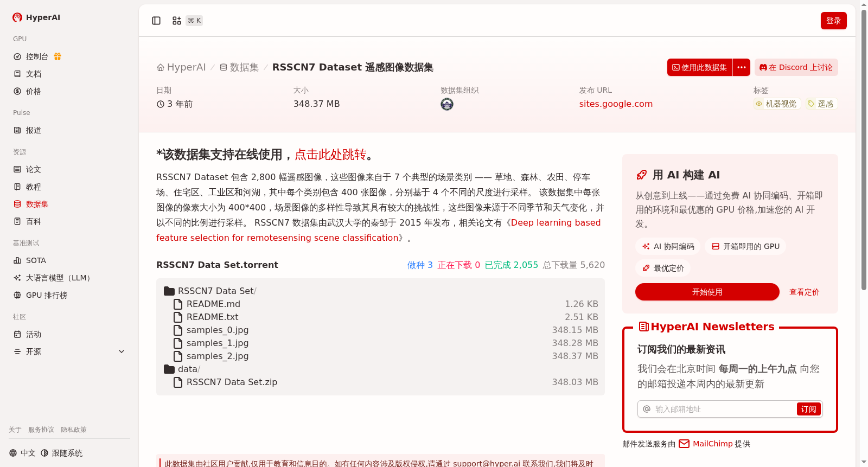Open the command palette ⌘K icon
Screen dimensions: 868x467
[177, 21]
